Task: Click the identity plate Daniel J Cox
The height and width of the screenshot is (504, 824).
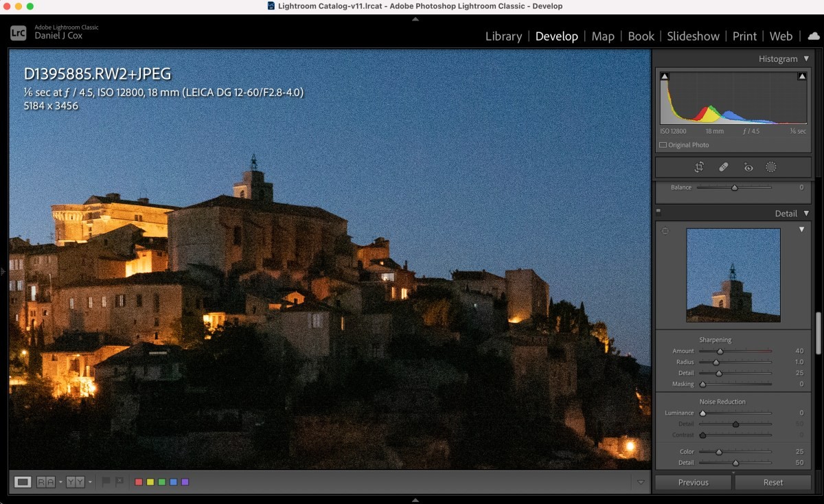Action: click(58, 36)
